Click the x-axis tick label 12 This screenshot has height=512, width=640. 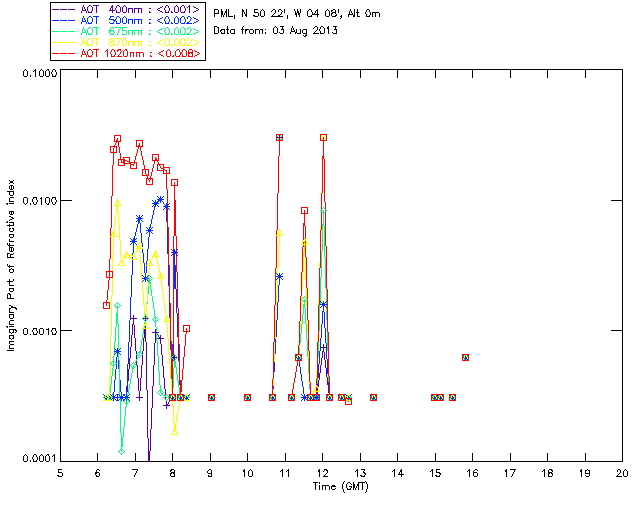point(322,473)
